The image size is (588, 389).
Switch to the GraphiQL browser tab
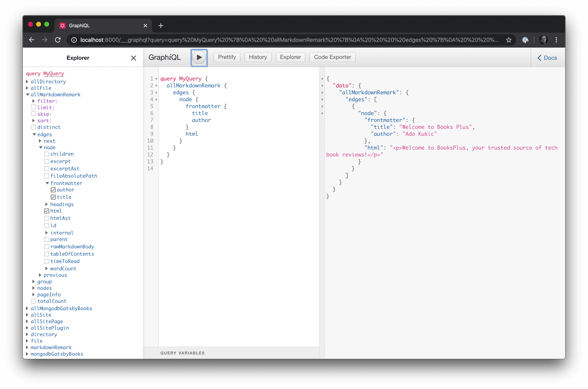94,25
